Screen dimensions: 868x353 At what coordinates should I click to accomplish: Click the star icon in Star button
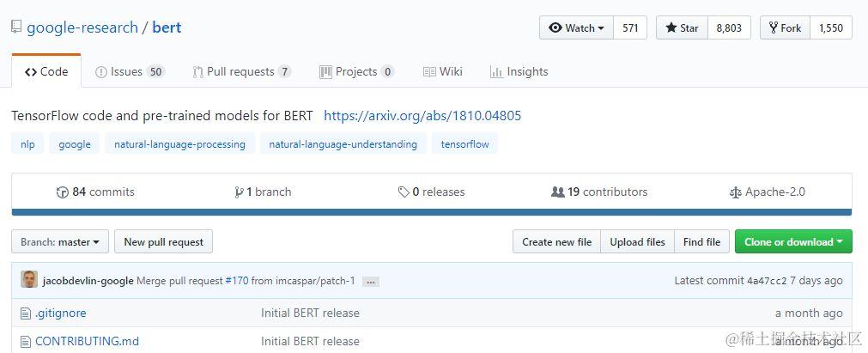(x=671, y=27)
